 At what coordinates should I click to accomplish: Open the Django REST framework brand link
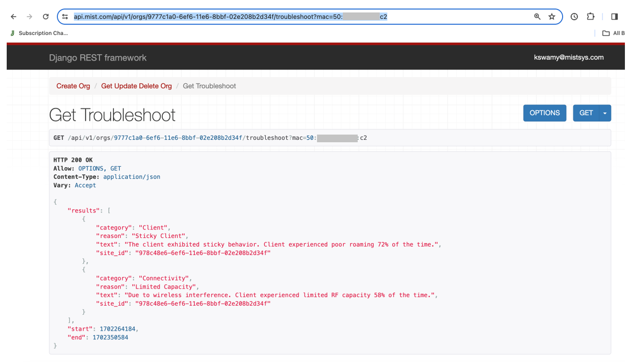tap(98, 58)
